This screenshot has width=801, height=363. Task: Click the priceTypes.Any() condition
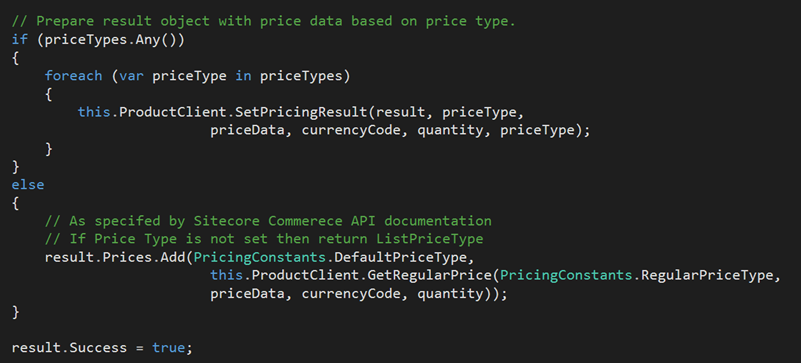click(111, 41)
